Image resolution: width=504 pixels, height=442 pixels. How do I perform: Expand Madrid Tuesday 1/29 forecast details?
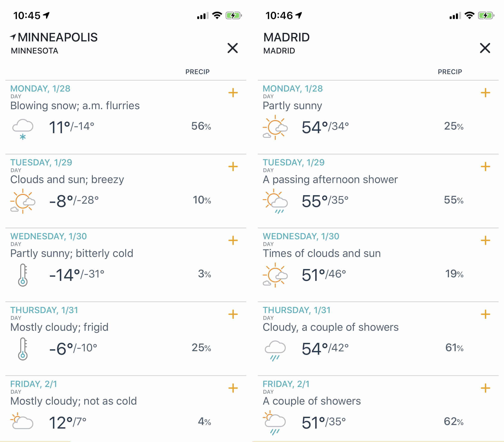[485, 167]
